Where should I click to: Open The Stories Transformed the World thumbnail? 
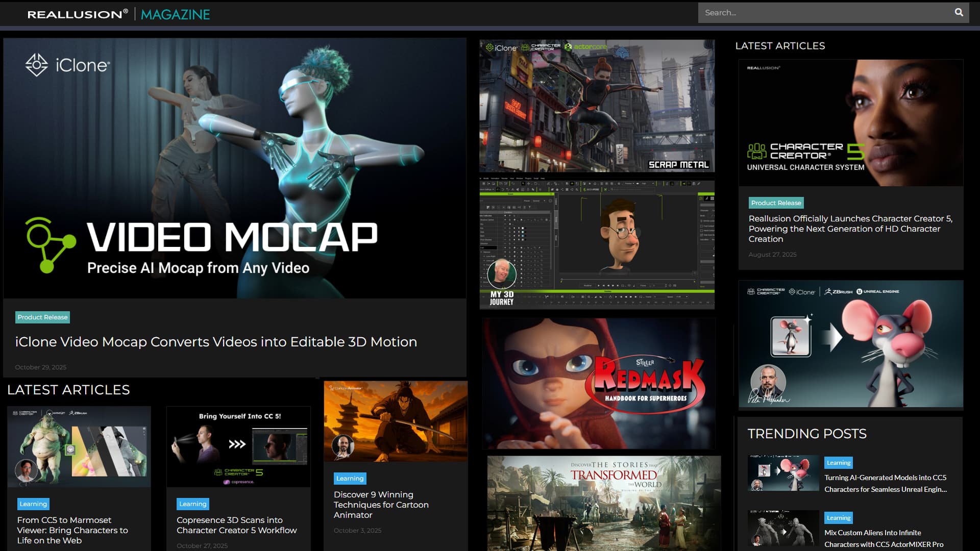[x=603, y=503]
